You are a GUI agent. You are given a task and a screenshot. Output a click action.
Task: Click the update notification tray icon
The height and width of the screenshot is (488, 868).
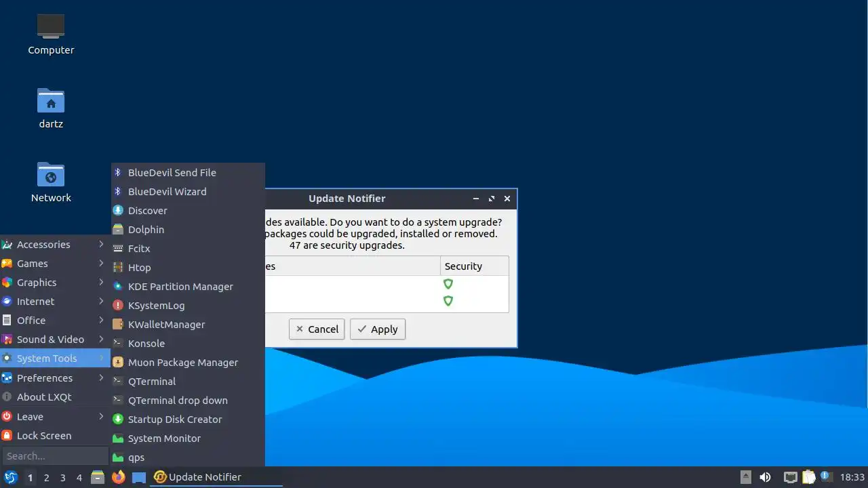pos(825,476)
